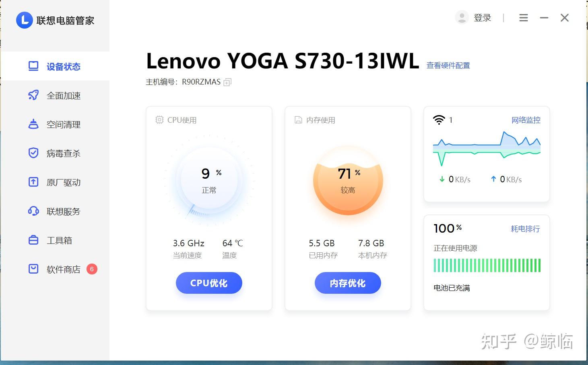The image size is (588, 365).
Task: Click the CPU优化 button
Action: (209, 283)
